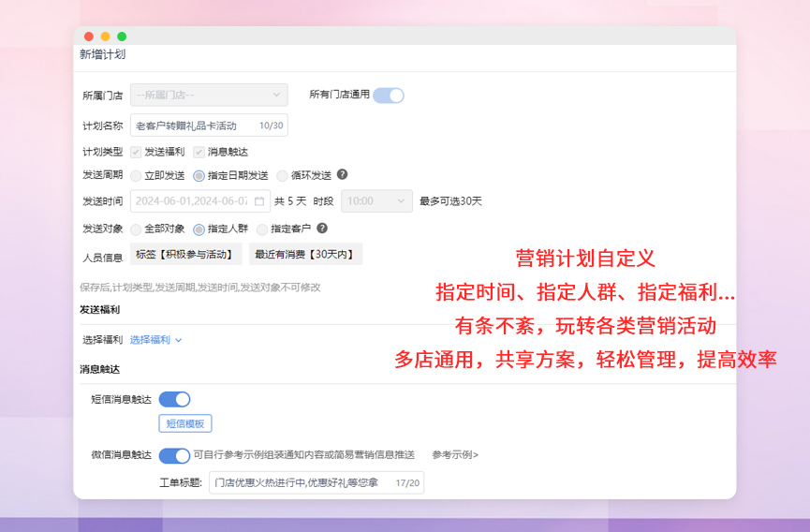
Task: Open the 时段 10:00 time dropdown
Action: click(x=376, y=201)
